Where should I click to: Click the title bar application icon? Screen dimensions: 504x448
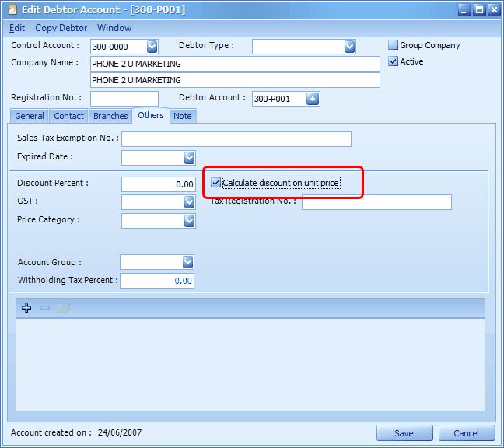tap(12, 9)
